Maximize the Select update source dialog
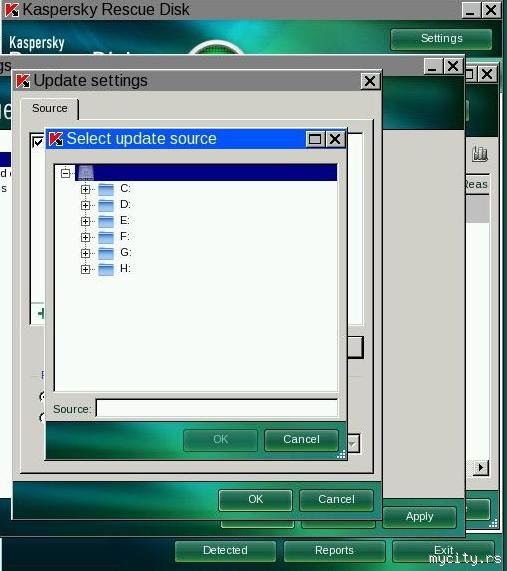This screenshot has width=507, height=571. [315, 139]
